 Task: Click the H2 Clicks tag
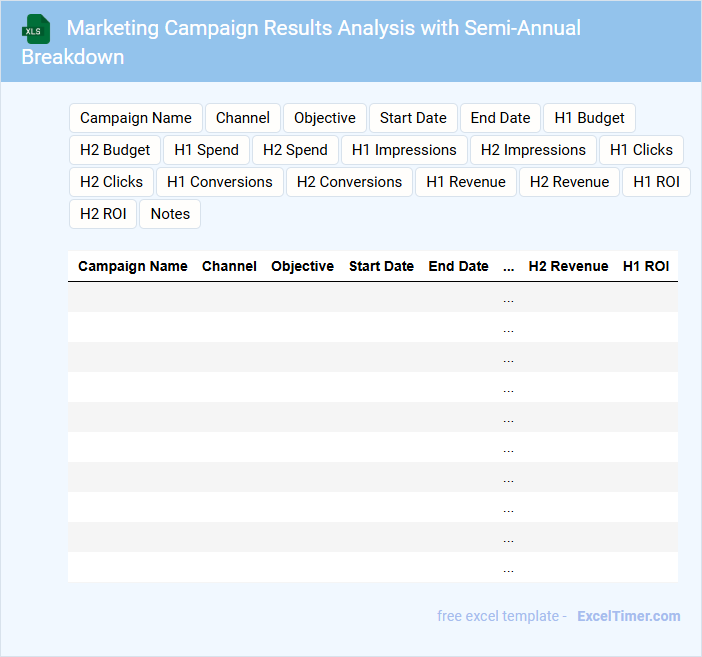click(111, 182)
